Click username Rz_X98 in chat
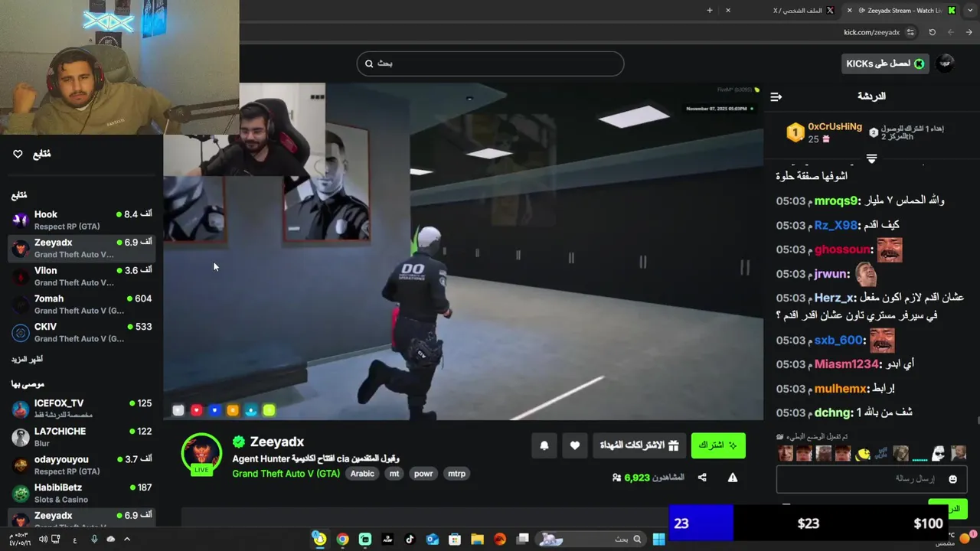 coord(836,225)
